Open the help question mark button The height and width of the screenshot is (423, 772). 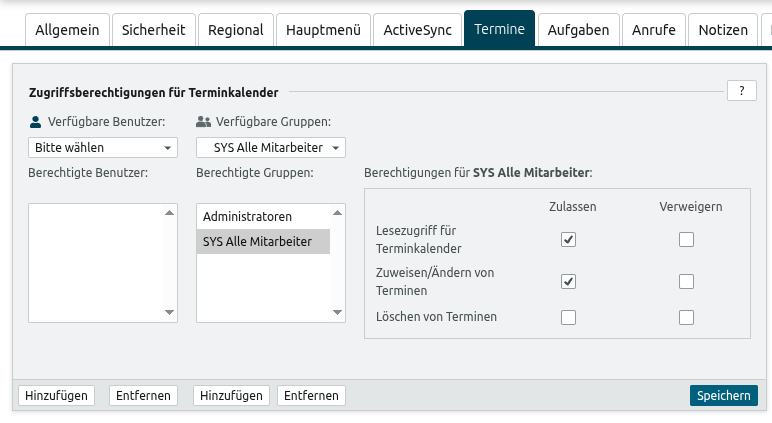(741, 91)
